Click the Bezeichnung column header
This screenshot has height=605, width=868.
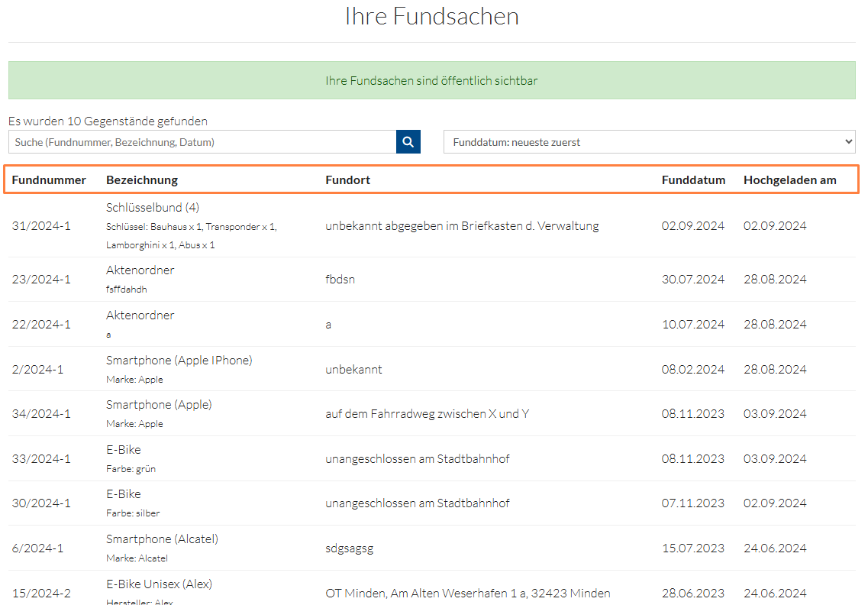click(142, 180)
